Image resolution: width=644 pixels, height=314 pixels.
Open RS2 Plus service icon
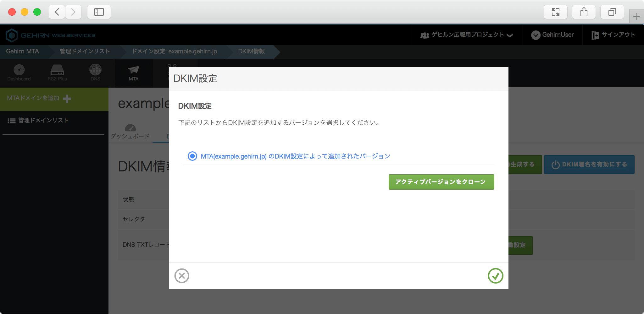coord(57,73)
